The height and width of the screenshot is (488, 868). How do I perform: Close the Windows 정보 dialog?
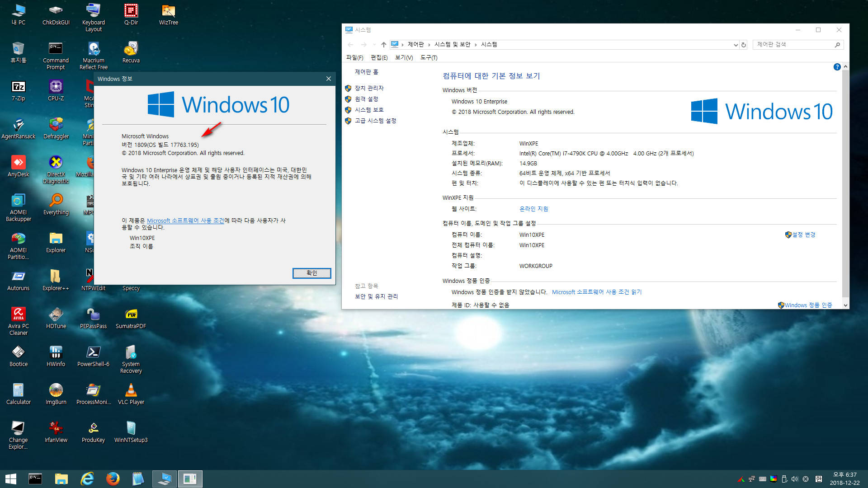point(329,79)
